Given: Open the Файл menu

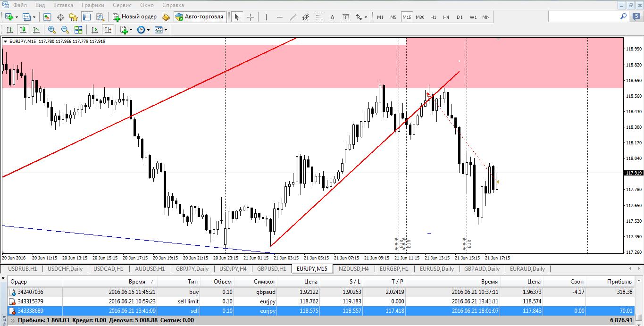Looking at the screenshot, I should point(20,5).
